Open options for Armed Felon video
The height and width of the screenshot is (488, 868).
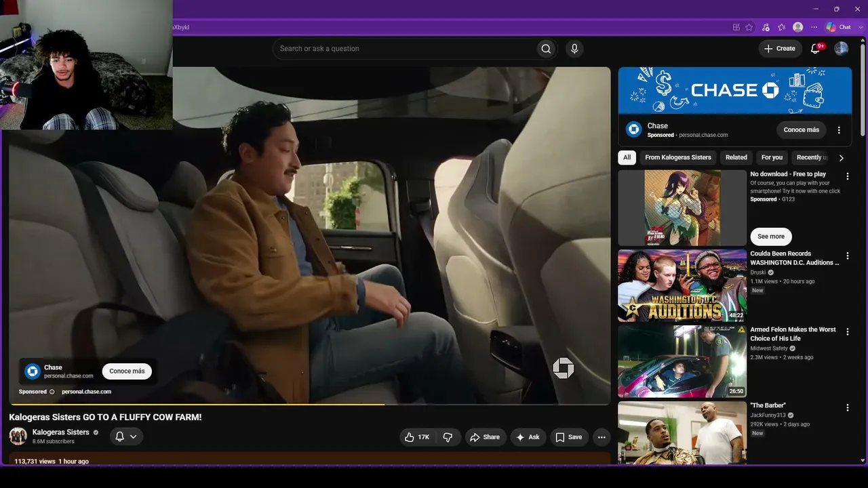(x=847, y=331)
